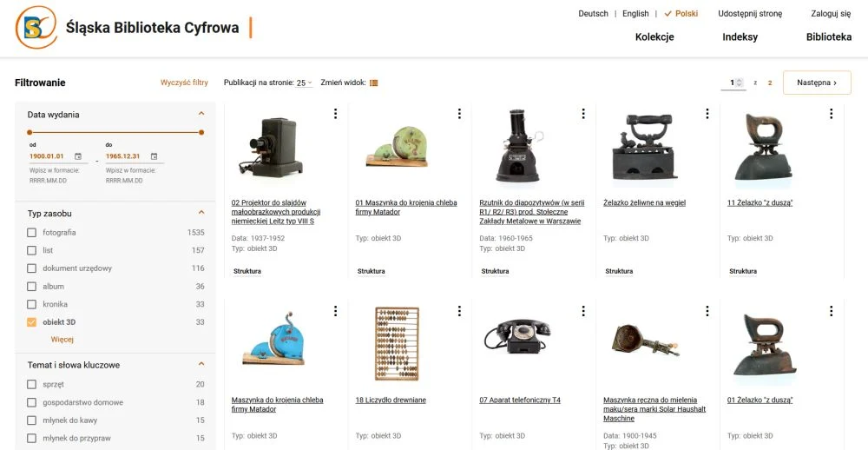Open three-dot menu for 07 Aparat telefoniczny T4
The height and width of the screenshot is (450, 868).
coord(583,311)
